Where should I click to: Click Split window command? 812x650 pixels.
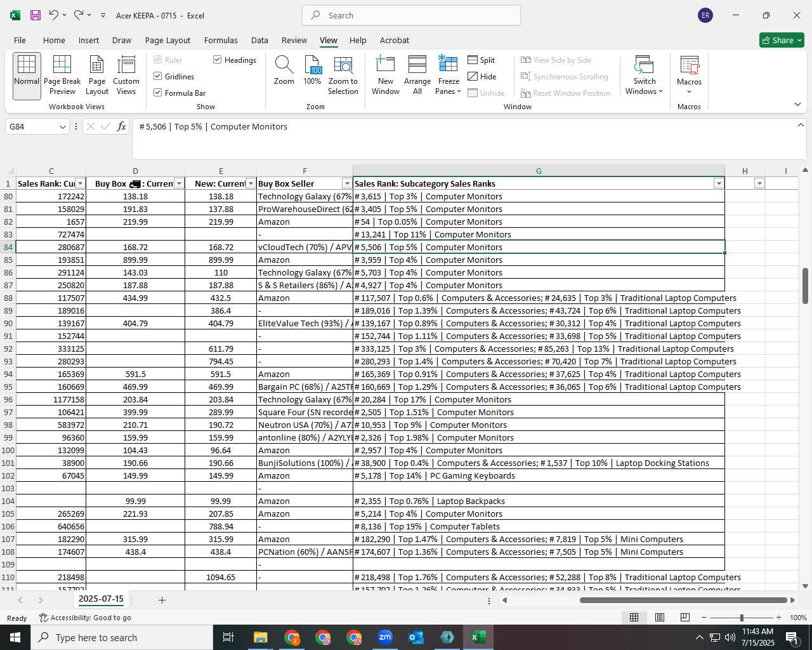pos(481,60)
